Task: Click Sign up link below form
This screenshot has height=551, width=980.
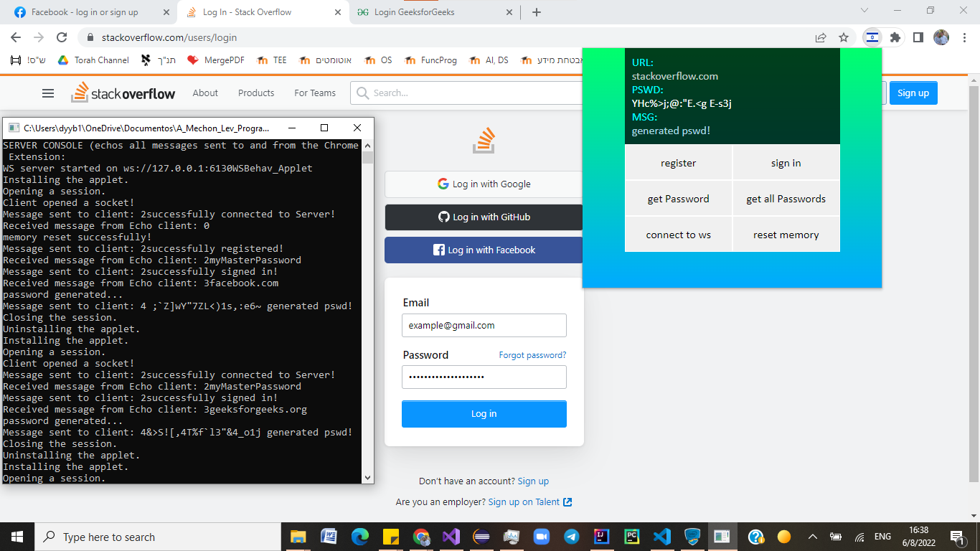Action: [x=533, y=481]
